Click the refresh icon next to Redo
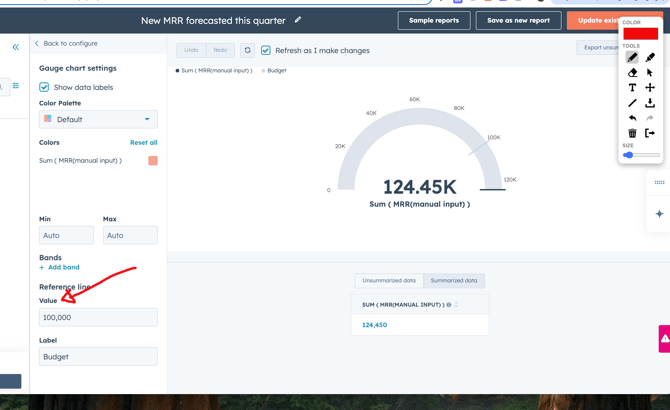The height and width of the screenshot is (410, 670). coord(248,50)
